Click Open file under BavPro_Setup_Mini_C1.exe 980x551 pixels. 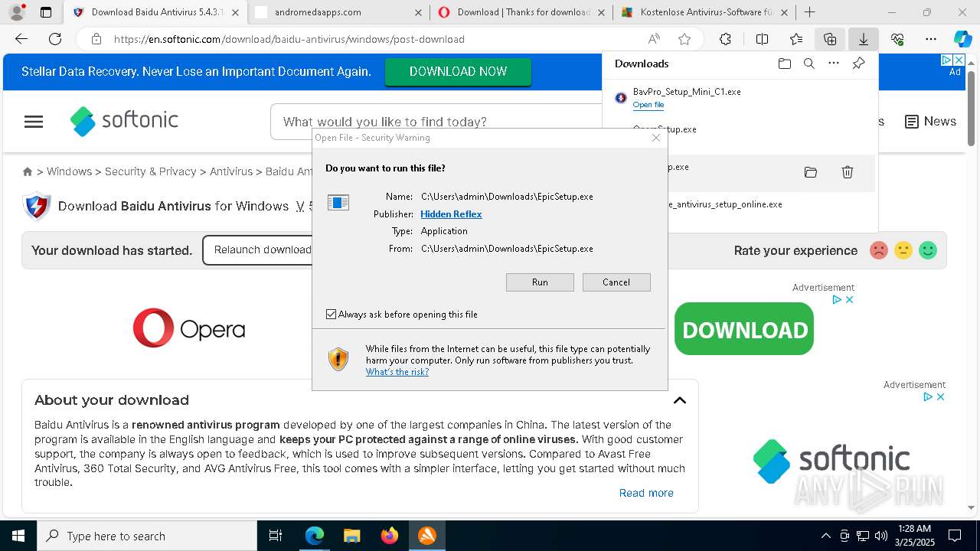[x=648, y=105]
